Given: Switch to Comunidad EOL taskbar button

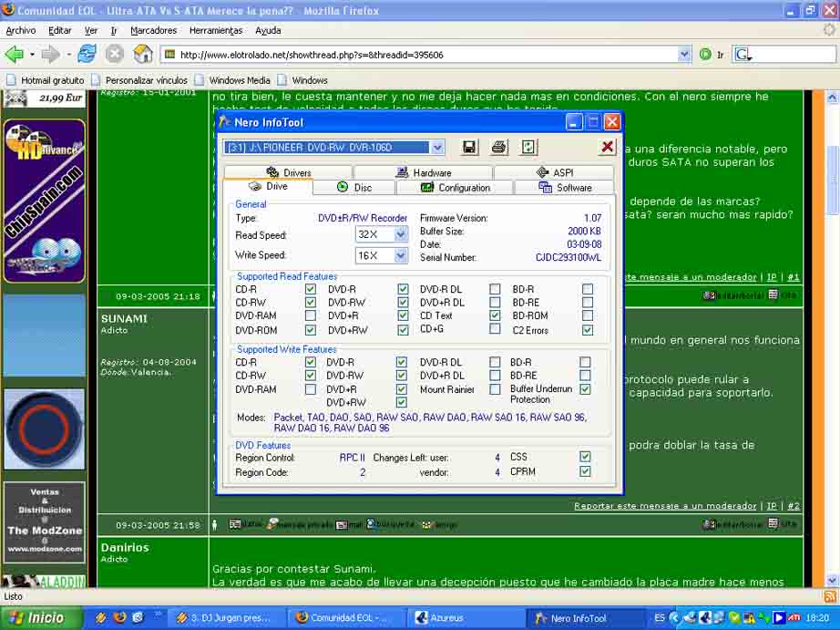Looking at the screenshot, I should tap(345, 617).
